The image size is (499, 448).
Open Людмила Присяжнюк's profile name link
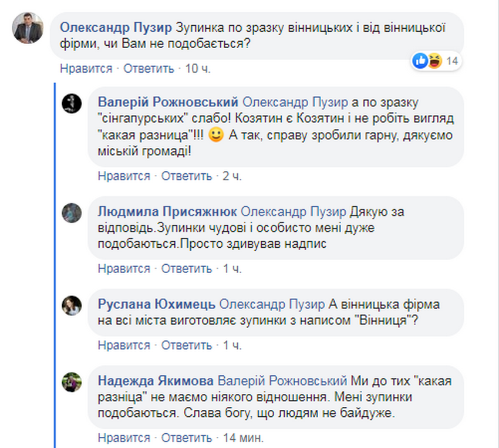(167, 211)
